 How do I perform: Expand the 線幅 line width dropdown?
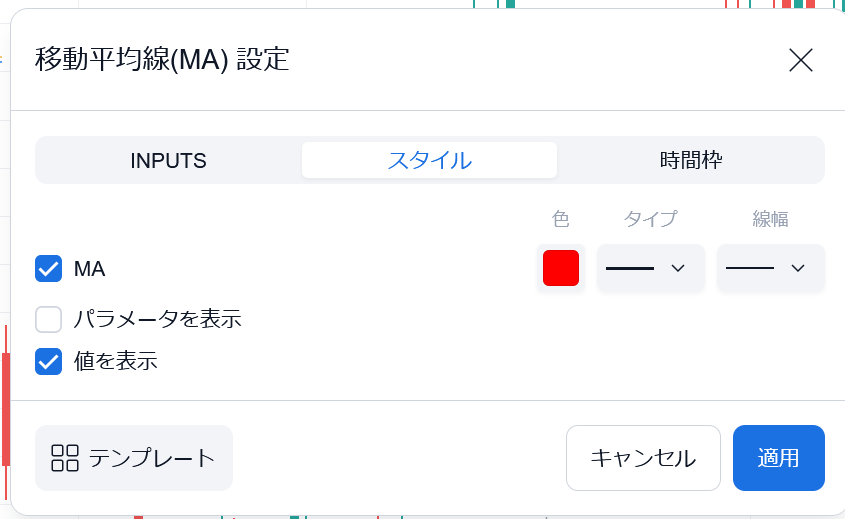click(x=770, y=268)
